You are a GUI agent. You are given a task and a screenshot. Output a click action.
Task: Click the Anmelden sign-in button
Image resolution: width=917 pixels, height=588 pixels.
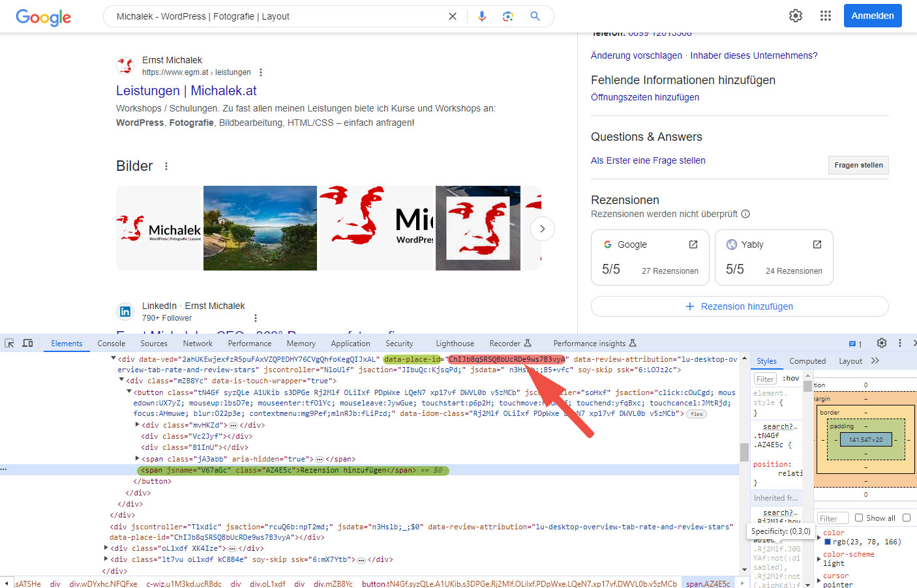pyautogui.click(x=873, y=16)
